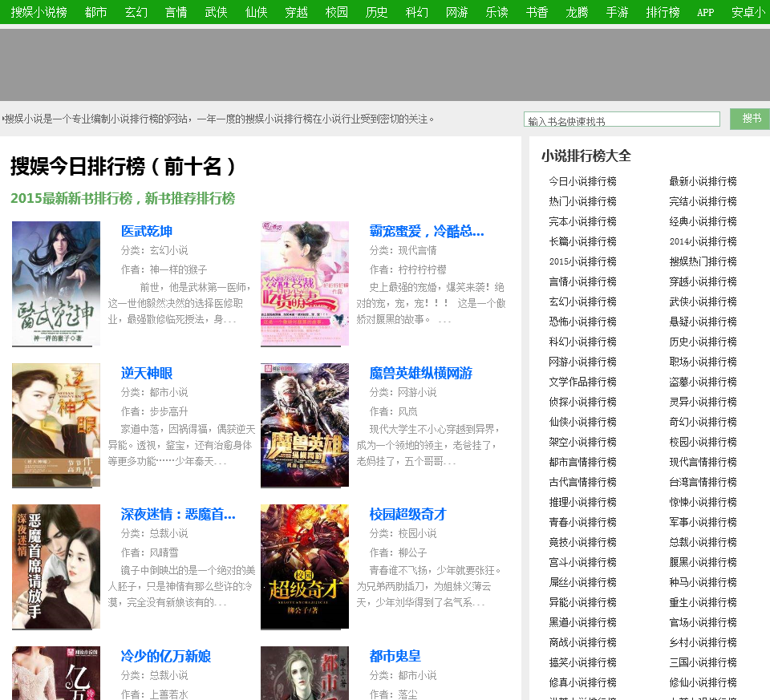This screenshot has width=770, height=700.
Task: Open 排行榜 in the top menu
Action: [x=663, y=12]
